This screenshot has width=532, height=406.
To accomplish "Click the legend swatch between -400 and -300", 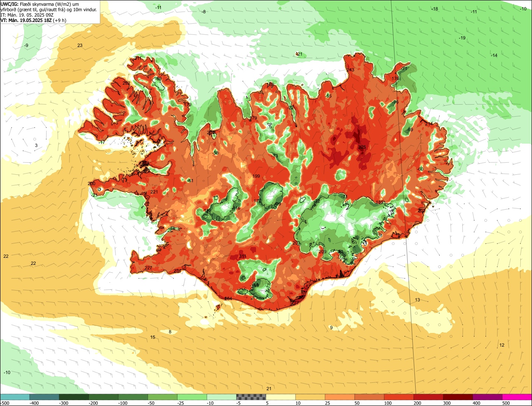I will pos(44,397).
